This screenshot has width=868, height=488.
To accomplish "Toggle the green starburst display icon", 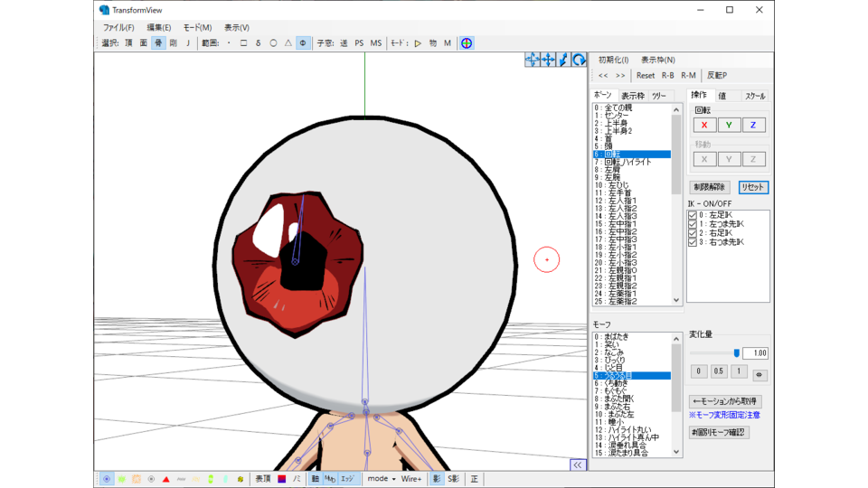I will click(122, 479).
